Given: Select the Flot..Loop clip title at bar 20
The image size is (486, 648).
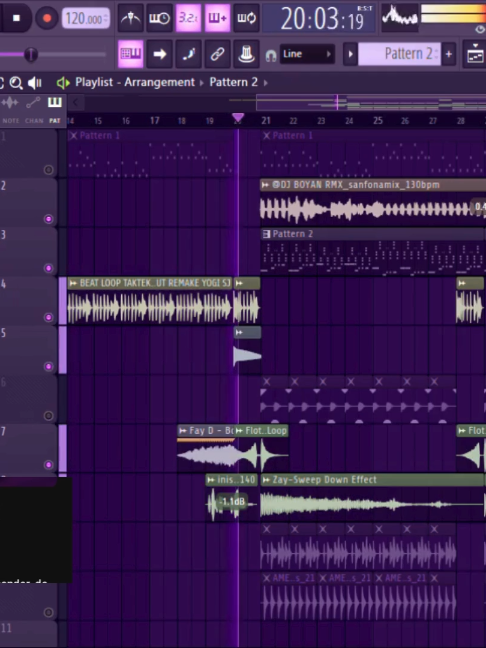Looking at the screenshot, I should point(266,431).
